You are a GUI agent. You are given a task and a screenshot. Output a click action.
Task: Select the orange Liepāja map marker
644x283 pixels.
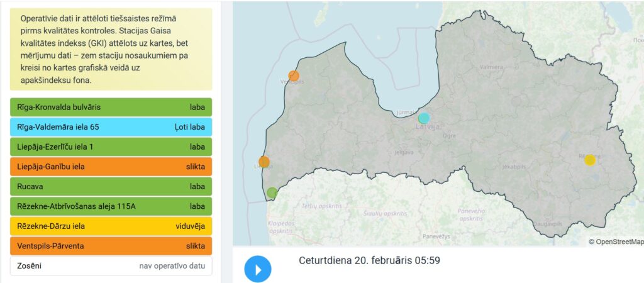click(x=264, y=162)
